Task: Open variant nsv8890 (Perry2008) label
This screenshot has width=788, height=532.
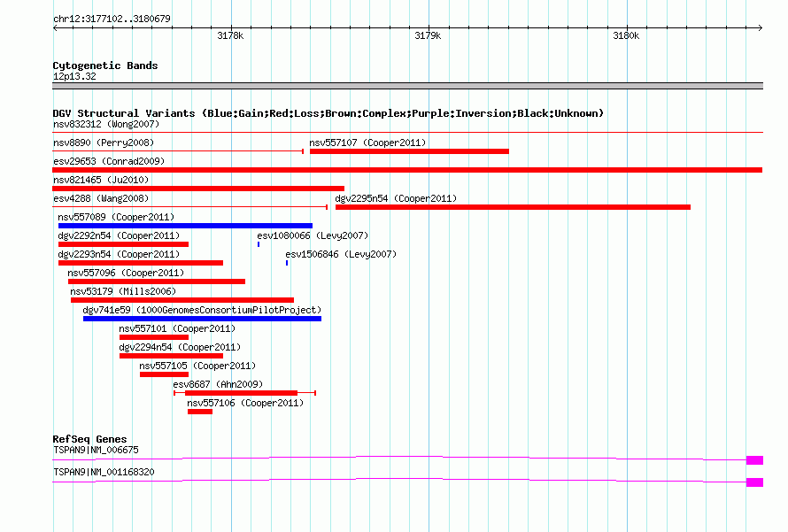Action: tap(104, 143)
